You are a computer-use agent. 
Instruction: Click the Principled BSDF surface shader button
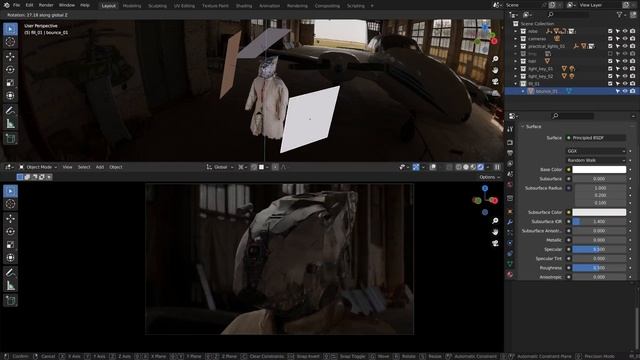pyautogui.click(x=596, y=138)
